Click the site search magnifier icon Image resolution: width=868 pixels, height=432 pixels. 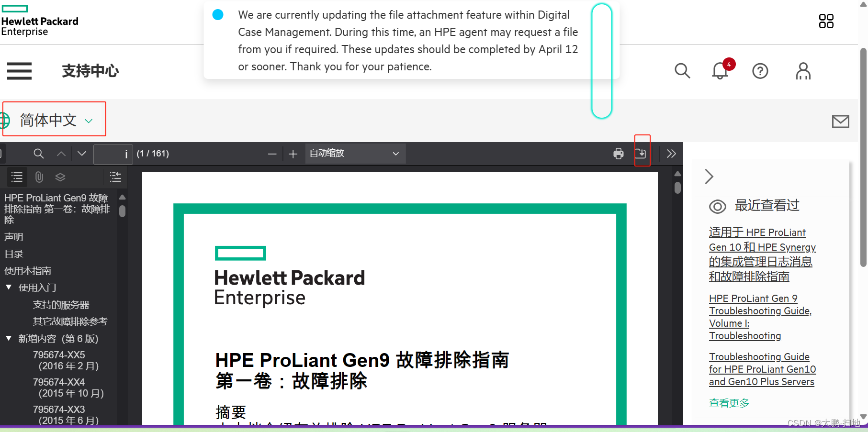[x=682, y=71]
